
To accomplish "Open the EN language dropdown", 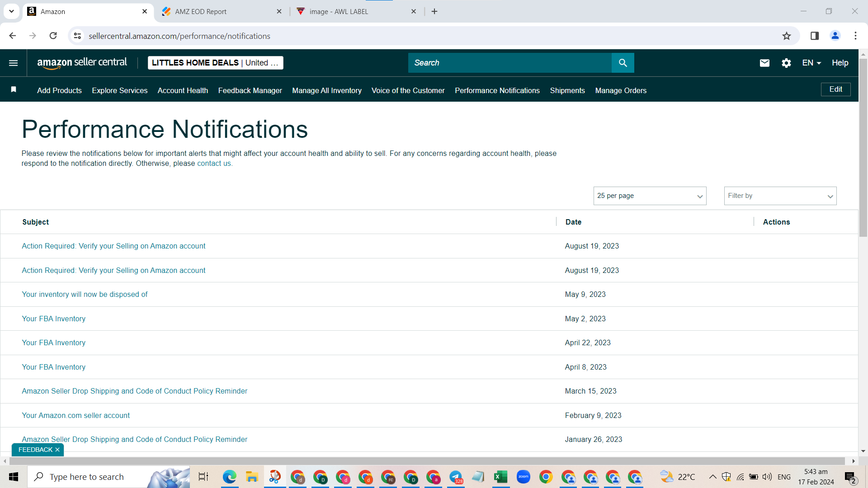I will tap(811, 63).
